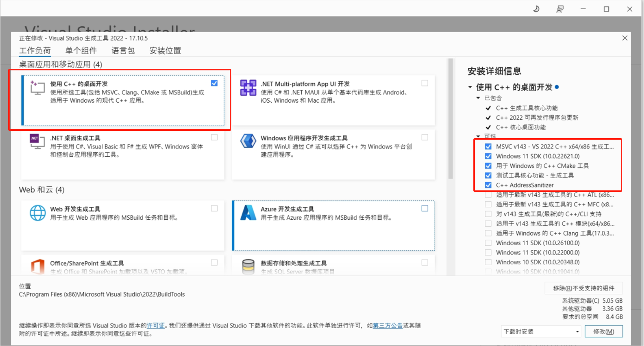Click the Web 开发生成工具 globe icon
This screenshot has width=644, height=346.
click(x=37, y=213)
